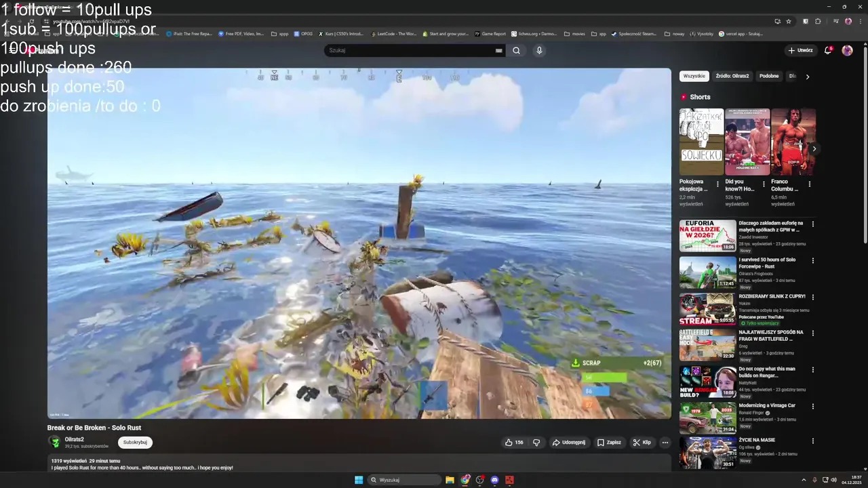This screenshot has width=868, height=488.
Task: Open short Pokojowa eksplozja thumbnail
Action: 701,142
